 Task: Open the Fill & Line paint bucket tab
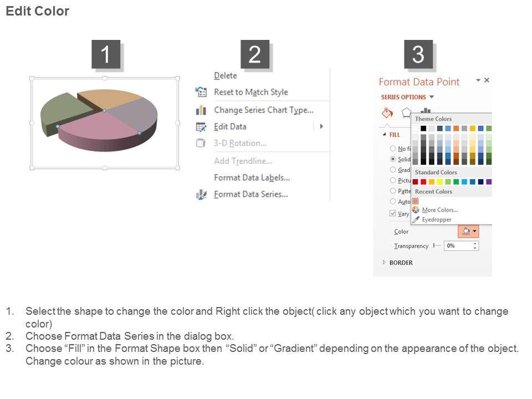387,113
